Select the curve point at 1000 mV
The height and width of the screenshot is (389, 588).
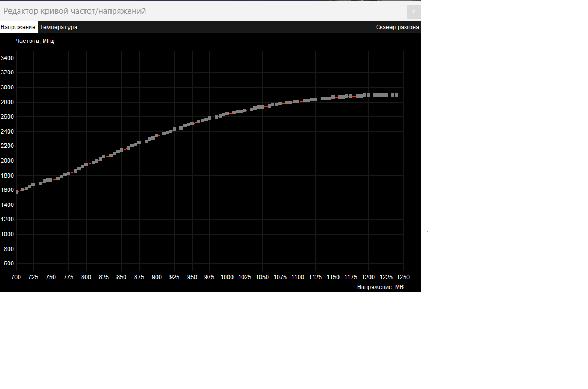pos(227,114)
